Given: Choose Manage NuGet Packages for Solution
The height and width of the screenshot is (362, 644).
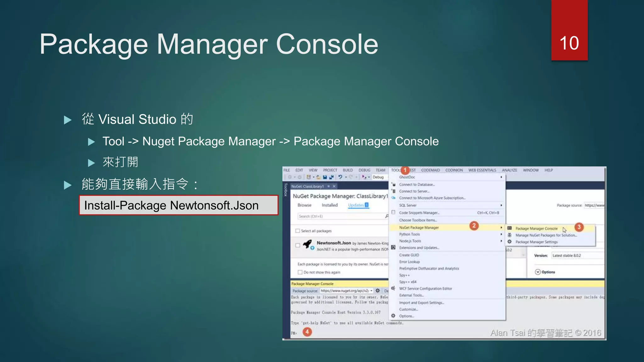Looking at the screenshot, I should [x=551, y=235].
